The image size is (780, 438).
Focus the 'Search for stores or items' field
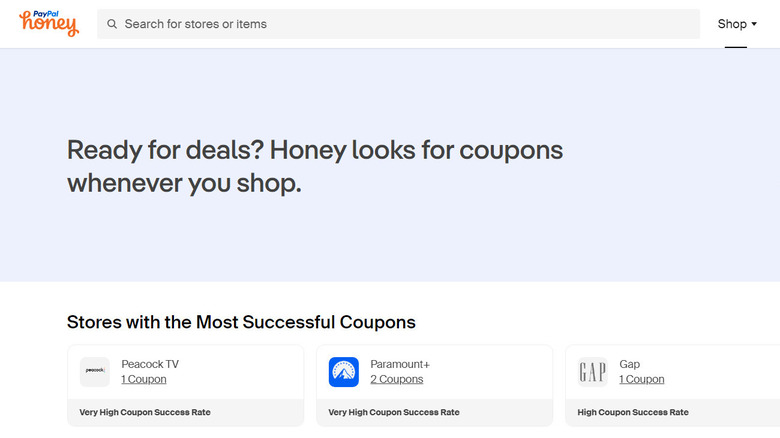click(400, 24)
